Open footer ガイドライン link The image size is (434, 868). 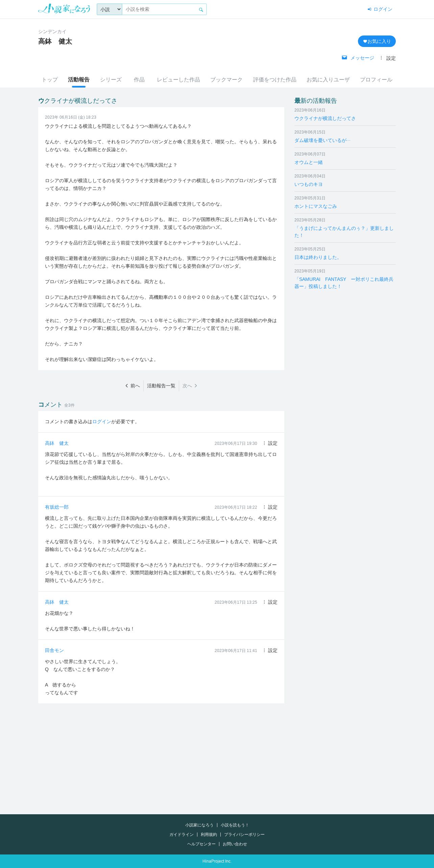click(182, 835)
